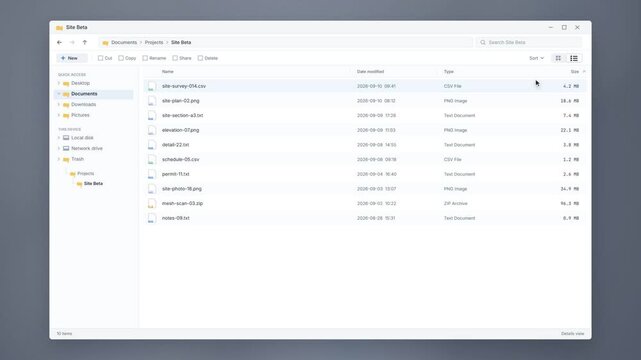This screenshot has height=360, width=641.
Task: Expand the Trash tree node
Action: coord(59,159)
